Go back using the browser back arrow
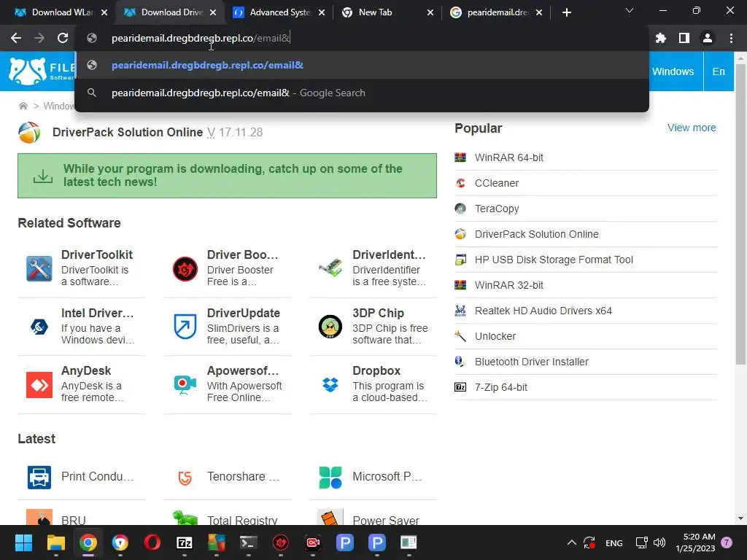This screenshot has width=747, height=560. click(x=16, y=38)
